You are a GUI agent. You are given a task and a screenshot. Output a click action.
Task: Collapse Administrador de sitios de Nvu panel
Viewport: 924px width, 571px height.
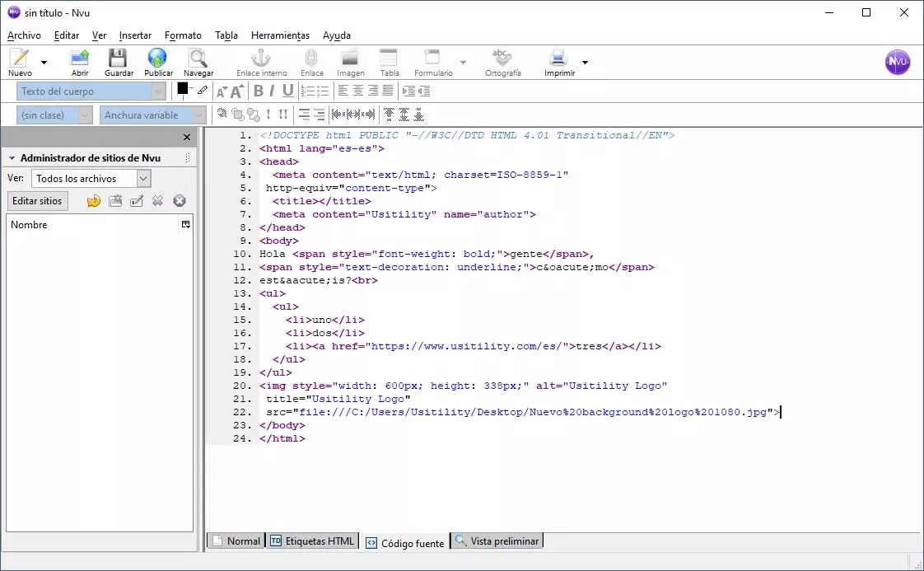coord(12,158)
